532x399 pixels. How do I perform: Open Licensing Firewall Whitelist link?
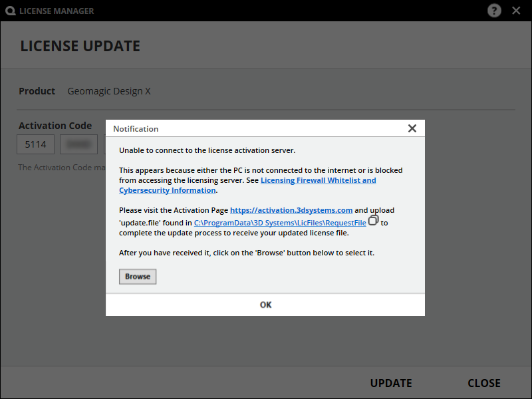(x=318, y=180)
